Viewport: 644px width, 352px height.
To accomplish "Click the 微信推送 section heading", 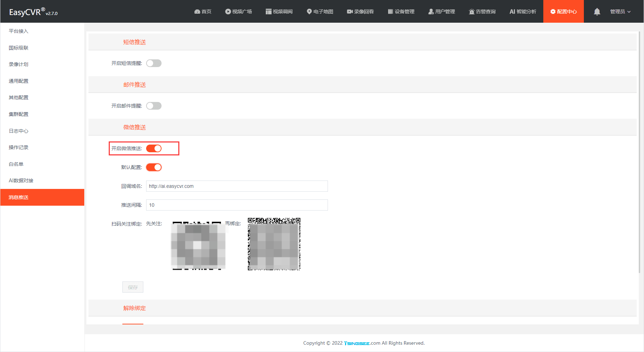I will (135, 127).
